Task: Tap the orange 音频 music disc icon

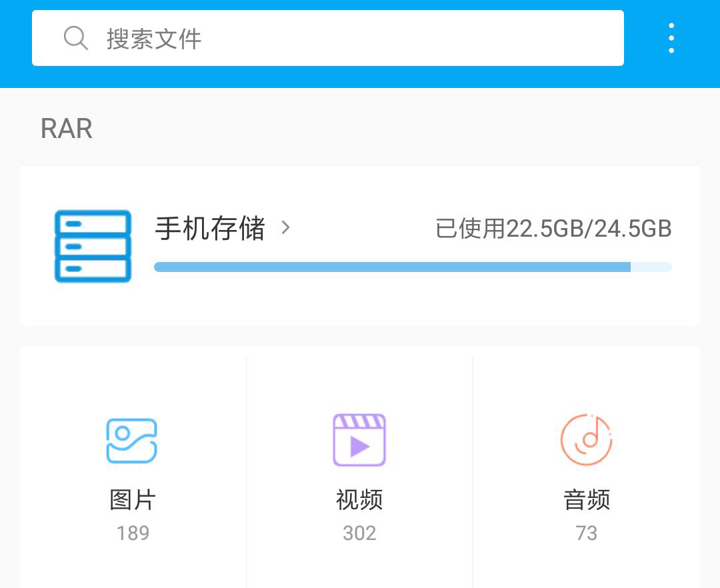Action: point(586,441)
